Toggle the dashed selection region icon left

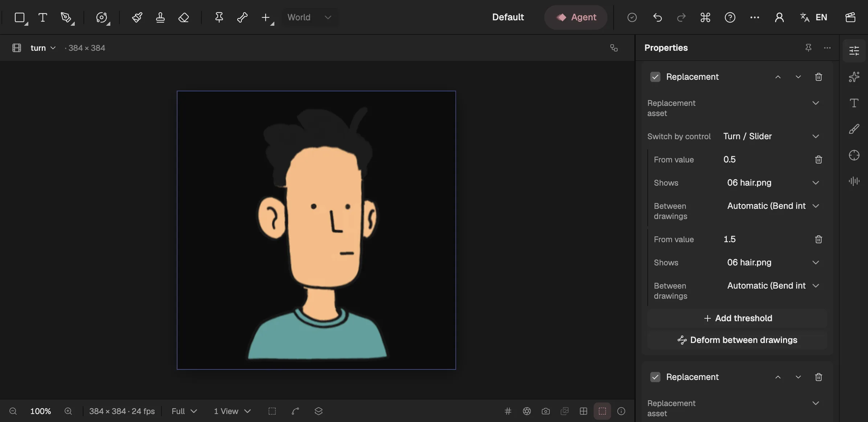[x=272, y=411]
